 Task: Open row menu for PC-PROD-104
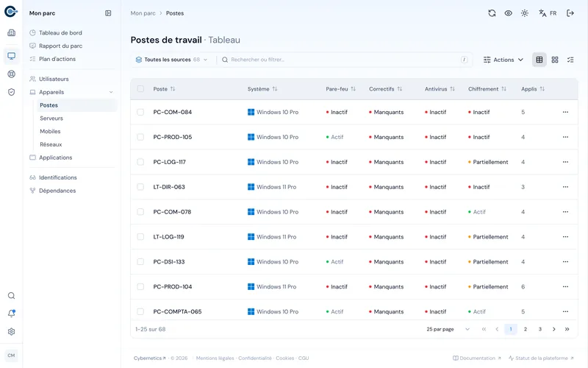click(565, 286)
